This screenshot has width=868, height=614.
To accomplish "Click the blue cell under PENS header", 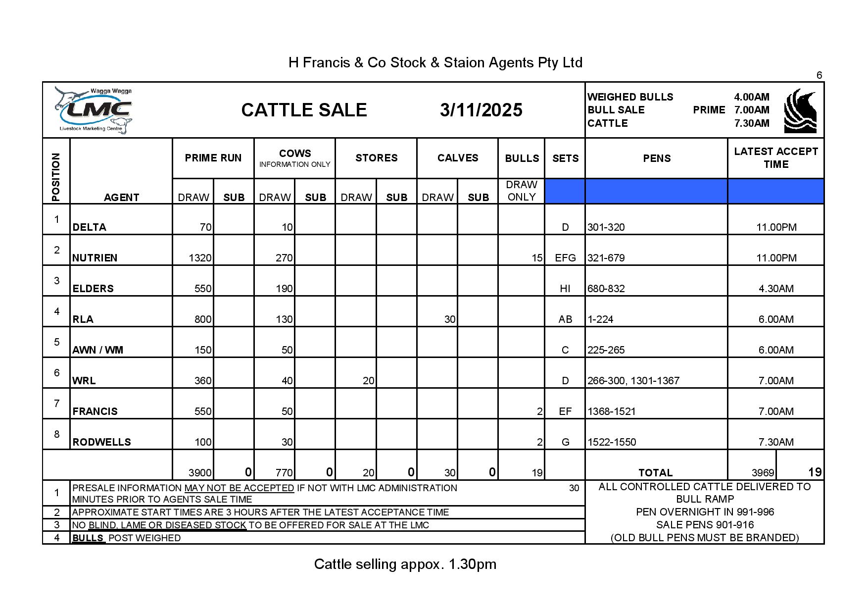I will click(656, 191).
